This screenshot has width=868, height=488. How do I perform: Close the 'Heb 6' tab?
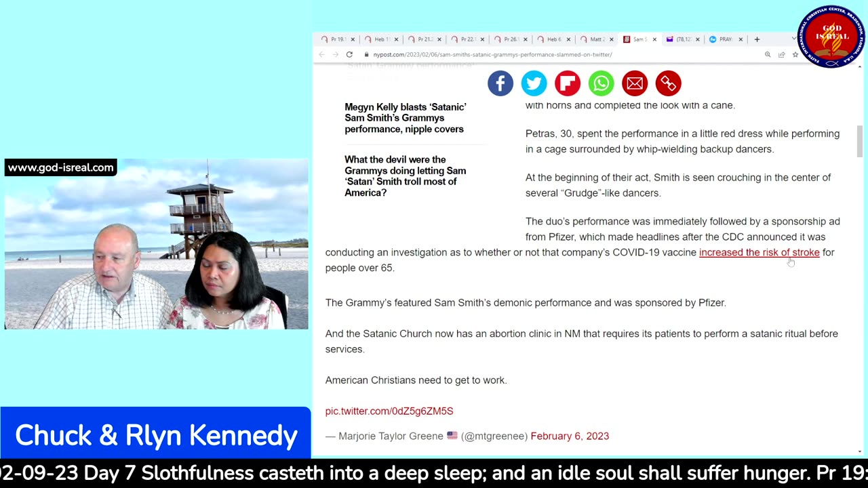pyautogui.click(x=568, y=39)
